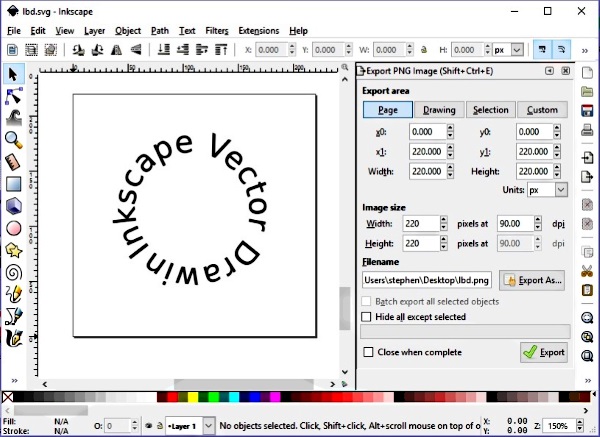Open the Filters menu

[x=217, y=31]
